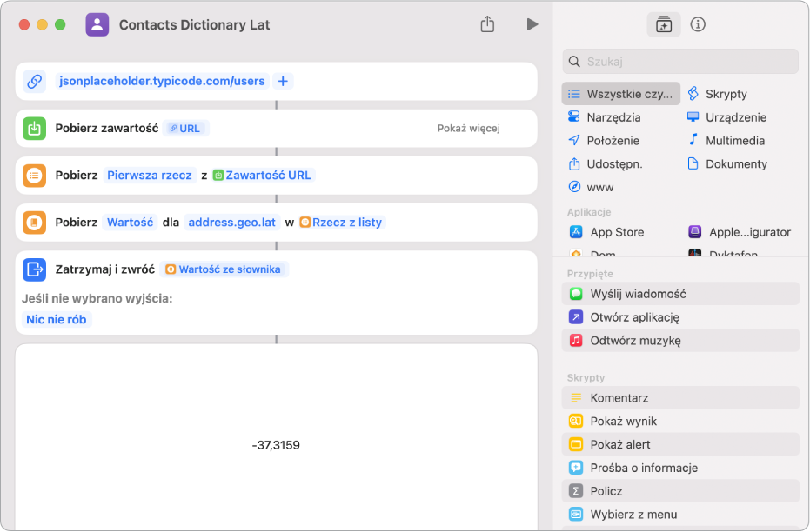
Task: Choose the Multimedia category
Action: [734, 140]
